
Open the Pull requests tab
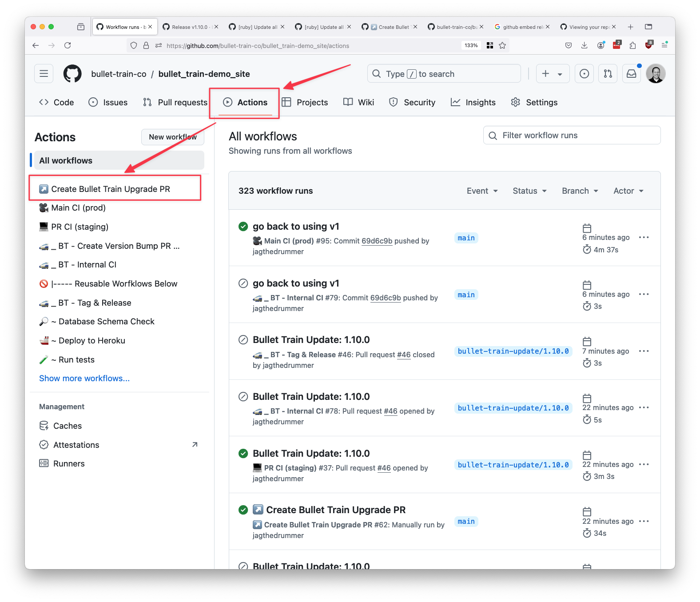pos(175,102)
